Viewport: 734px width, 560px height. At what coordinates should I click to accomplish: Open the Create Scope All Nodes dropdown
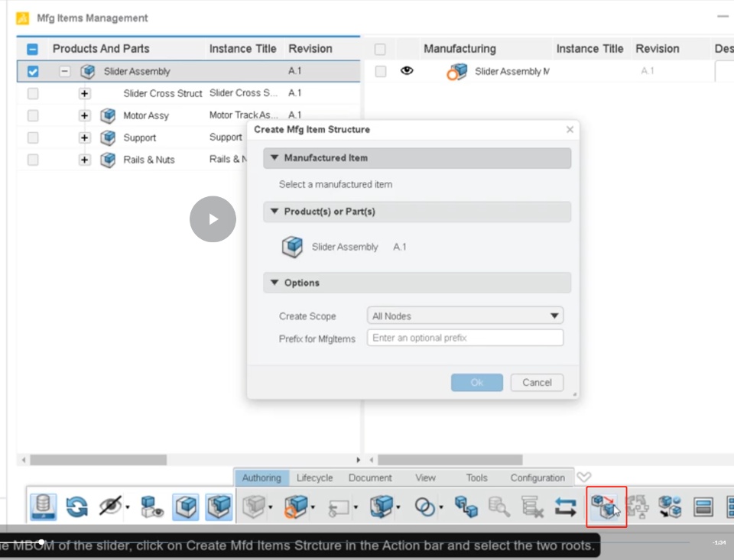(x=465, y=316)
